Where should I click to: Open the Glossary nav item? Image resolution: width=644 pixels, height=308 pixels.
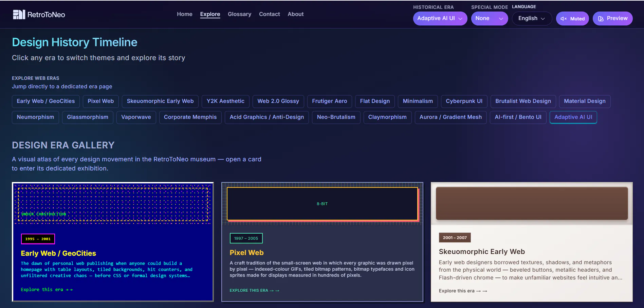[x=239, y=14]
